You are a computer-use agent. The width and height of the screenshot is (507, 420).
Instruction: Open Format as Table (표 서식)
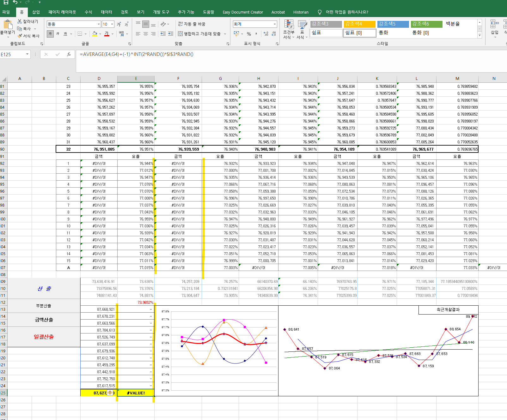coord(302,29)
